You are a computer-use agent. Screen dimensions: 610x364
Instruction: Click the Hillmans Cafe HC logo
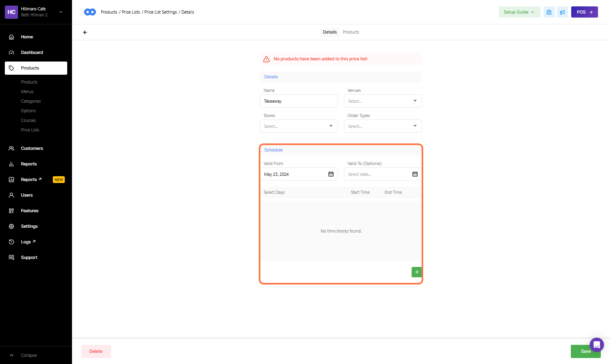[12, 12]
